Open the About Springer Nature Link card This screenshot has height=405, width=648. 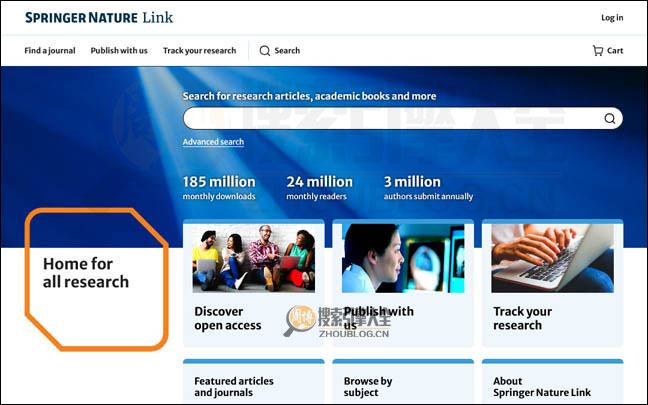click(x=553, y=382)
